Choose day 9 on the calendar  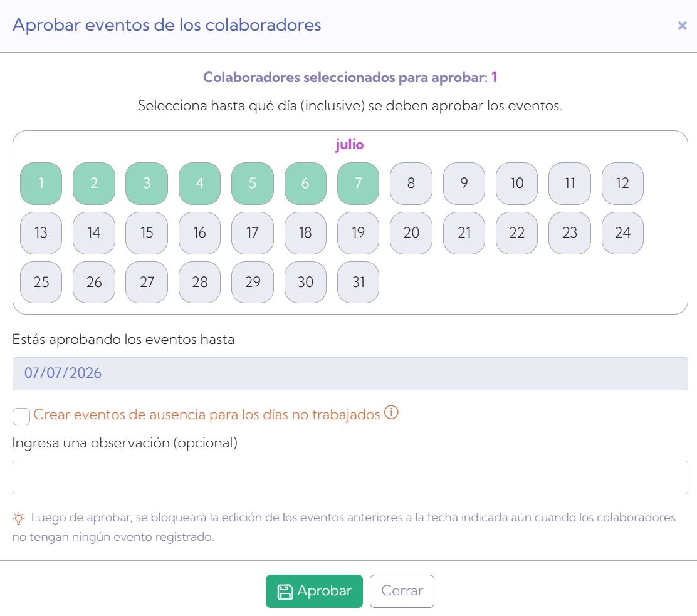pos(464,184)
